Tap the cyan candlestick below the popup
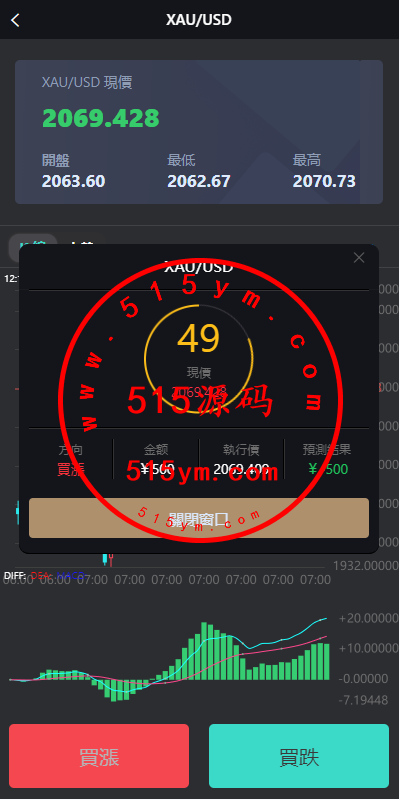This screenshot has width=400, height=800. 105,559
